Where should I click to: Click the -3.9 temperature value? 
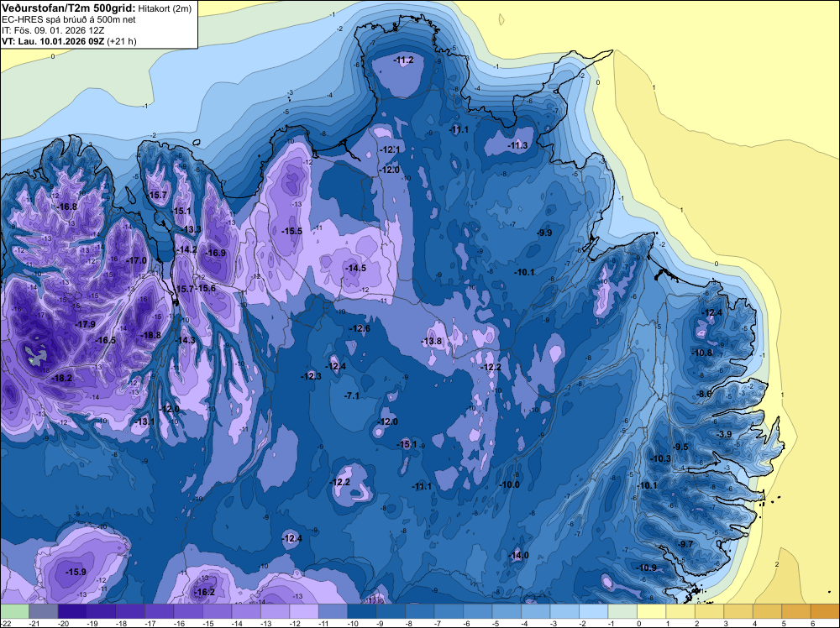click(x=724, y=434)
